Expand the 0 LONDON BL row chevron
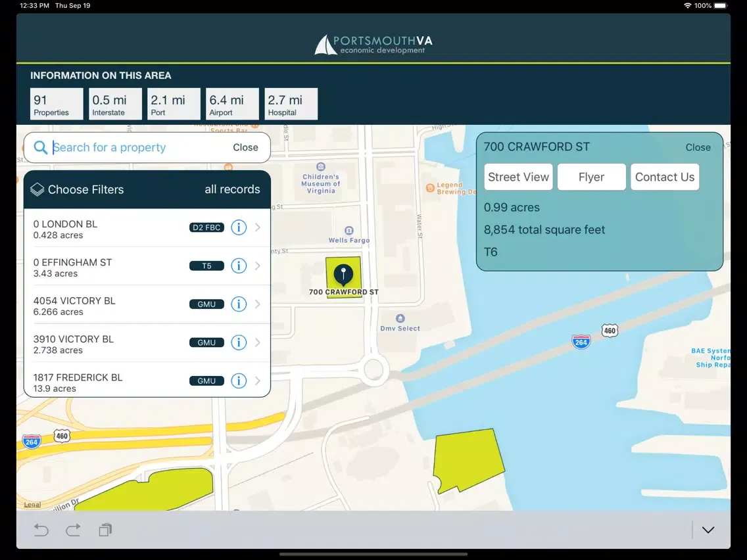This screenshot has height=560, width=747. 258,227
